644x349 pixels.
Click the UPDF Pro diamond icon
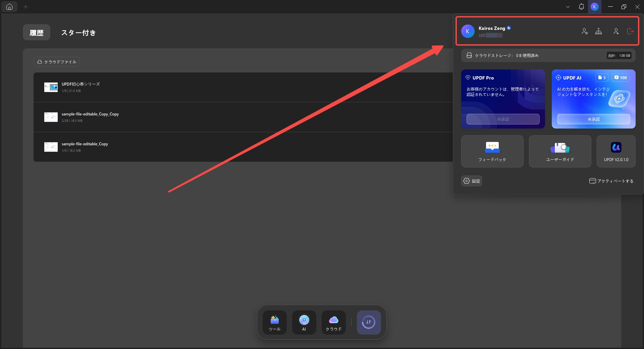point(468,78)
